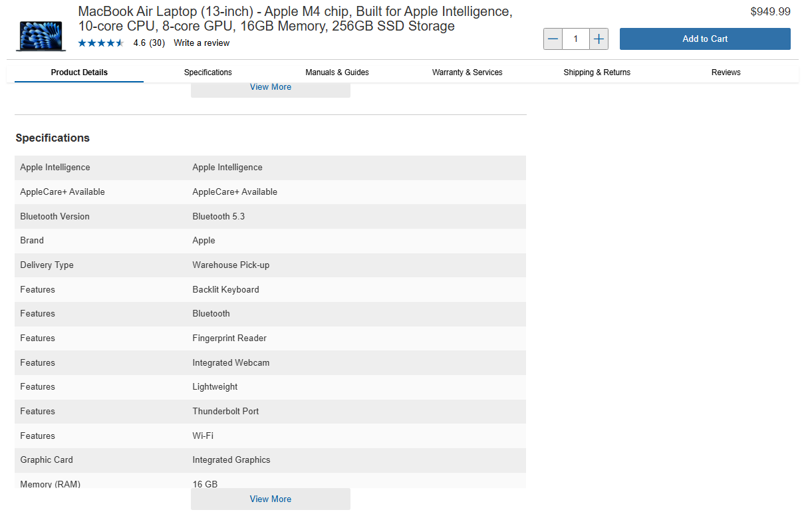Screen dimensions: 812x522
Task: Click the quantity input field
Action: (575, 39)
